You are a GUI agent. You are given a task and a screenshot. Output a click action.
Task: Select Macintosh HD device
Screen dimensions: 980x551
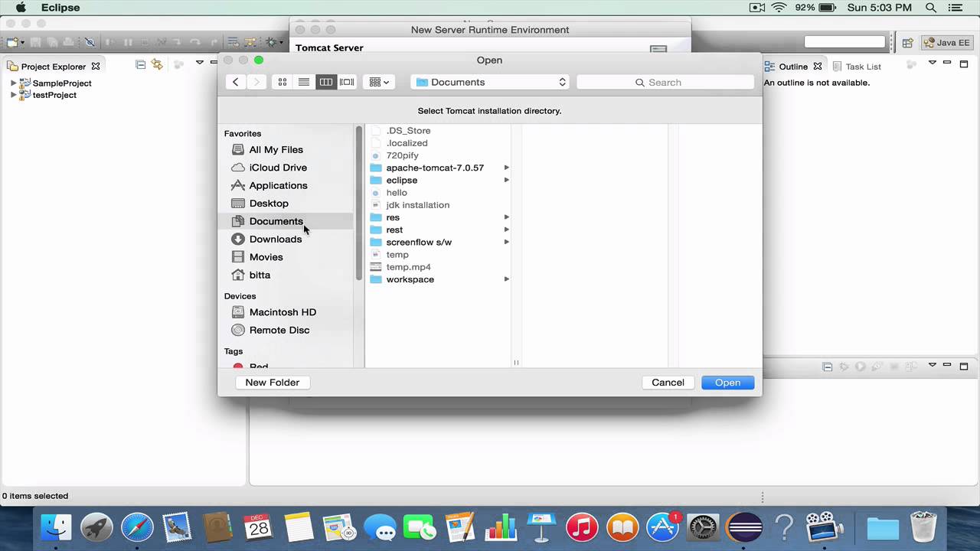283,312
